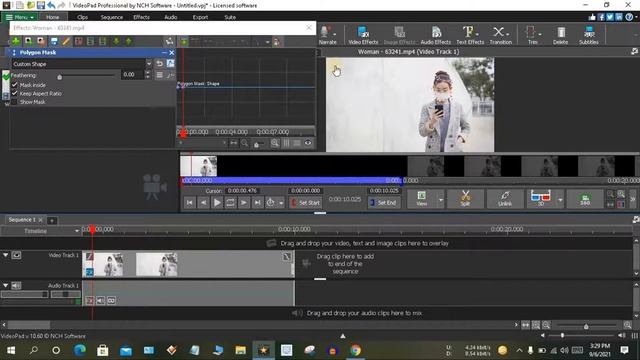Adjust the Feathering slider handle
The width and height of the screenshot is (640, 360).
60,77
